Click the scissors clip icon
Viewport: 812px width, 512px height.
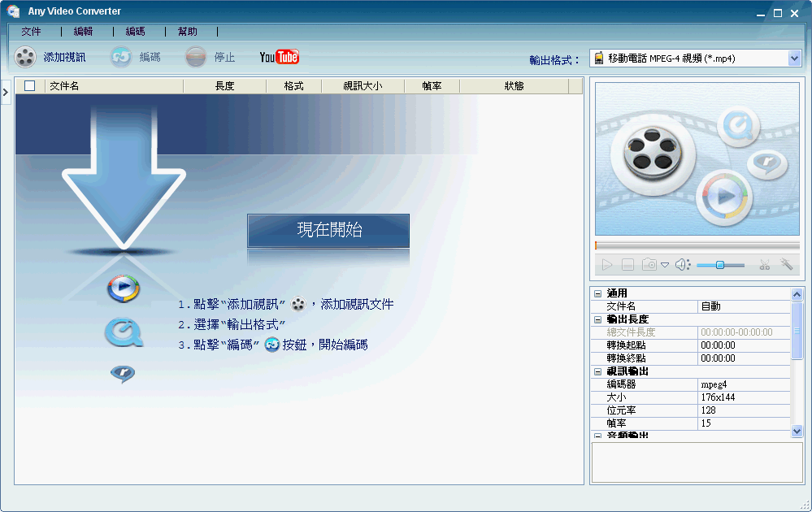click(764, 265)
